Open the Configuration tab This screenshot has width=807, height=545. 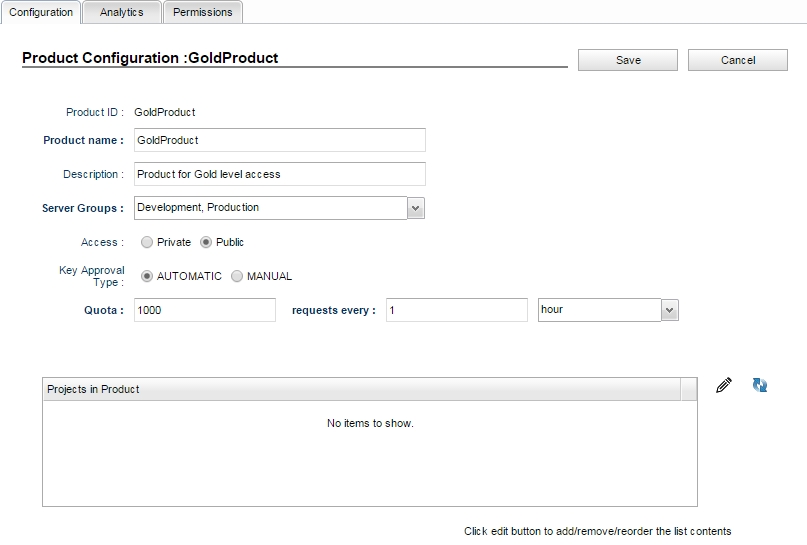[x=41, y=12]
